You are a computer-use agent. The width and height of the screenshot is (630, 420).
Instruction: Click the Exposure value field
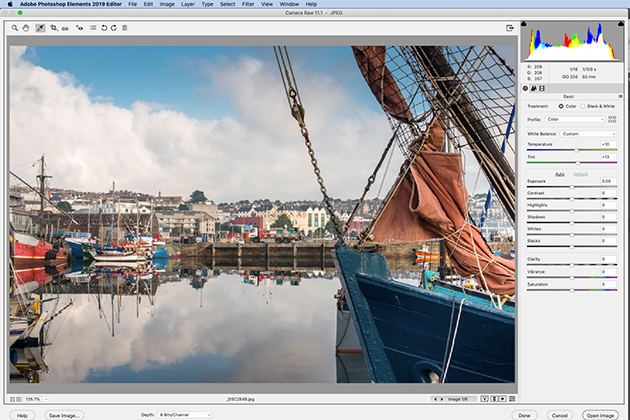[x=608, y=181]
